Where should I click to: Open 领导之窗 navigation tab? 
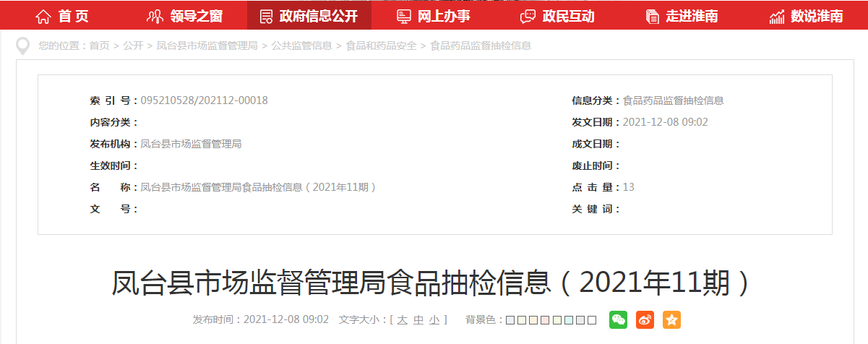pos(184,16)
